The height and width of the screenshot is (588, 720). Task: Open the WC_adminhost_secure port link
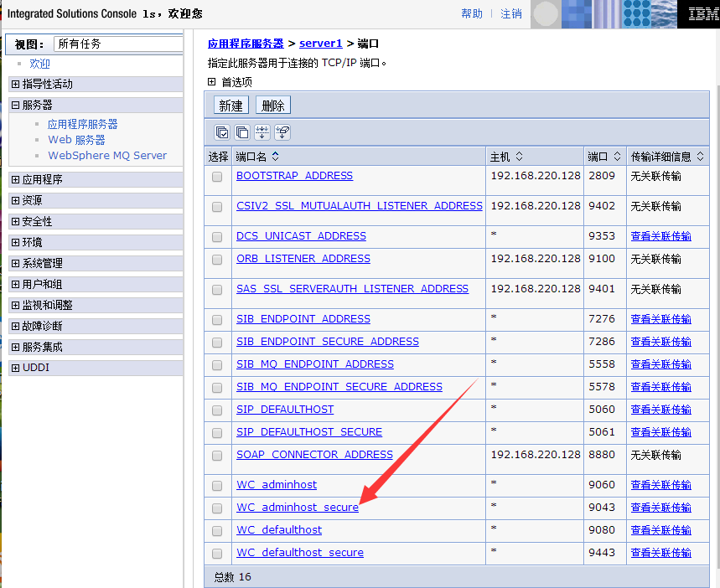click(x=298, y=508)
